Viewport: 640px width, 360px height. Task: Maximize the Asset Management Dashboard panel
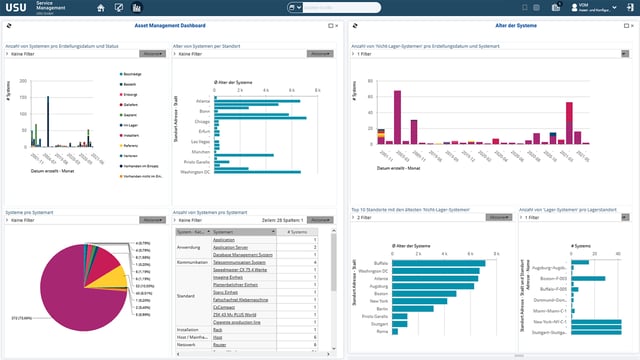pyautogui.click(x=331, y=26)
